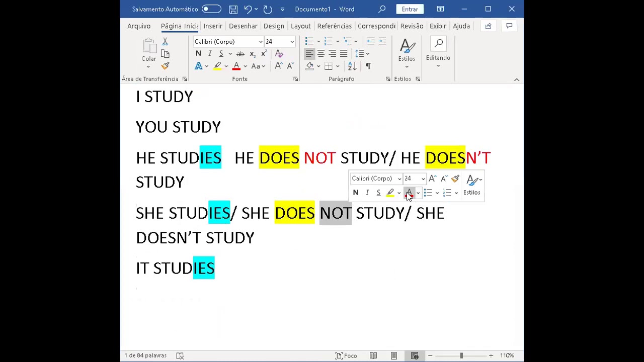Image resolution: width=644 pixels, height=362 pixels.
Task: Show paragraph marks with pilcrow icon
Action: 368,66
